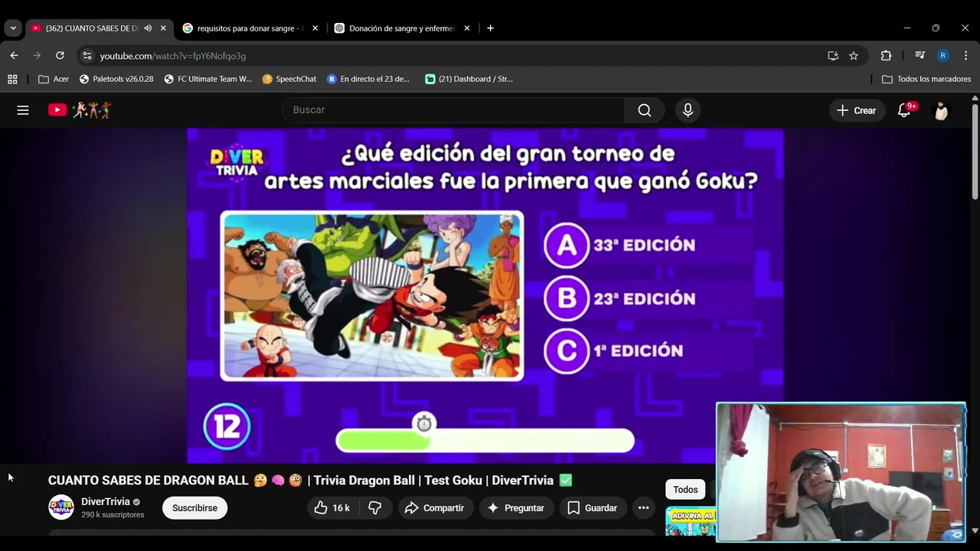Open DiverTrivia channel avatar

point(61,507)
